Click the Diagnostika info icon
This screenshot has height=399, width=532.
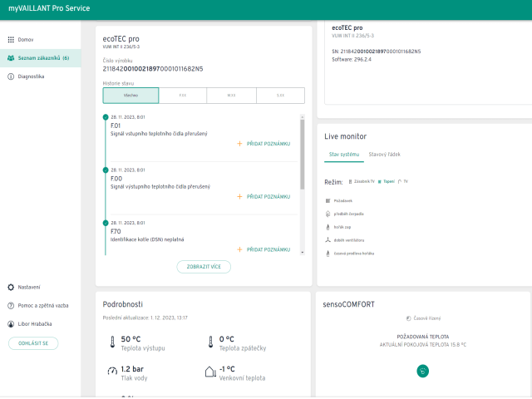[x=11, y=76]
